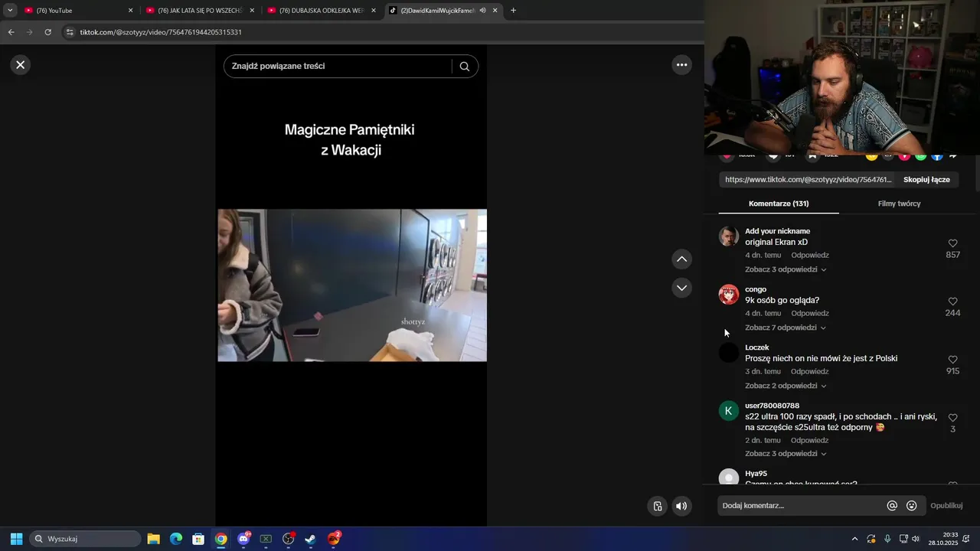Image resolution: width=980 pixels, height=551 pixels.
Task: Click the disabled browser forward arrow
Action: tap(29, 32)
